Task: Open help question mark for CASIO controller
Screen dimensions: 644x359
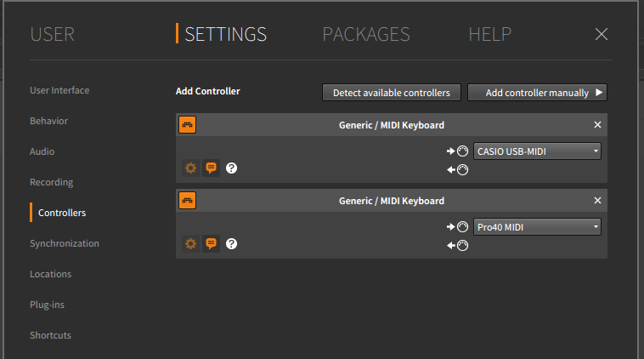Action: point(231,168)
